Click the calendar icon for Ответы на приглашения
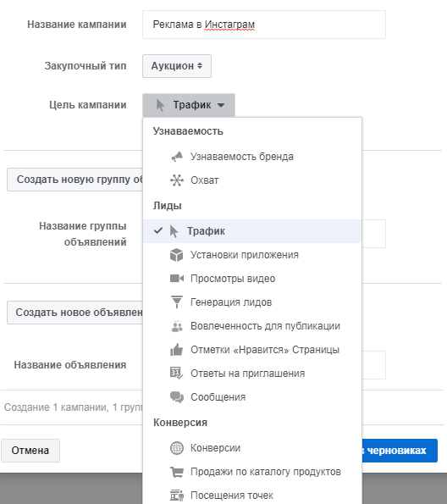447x504 pixels. click(x=176, y=374)
